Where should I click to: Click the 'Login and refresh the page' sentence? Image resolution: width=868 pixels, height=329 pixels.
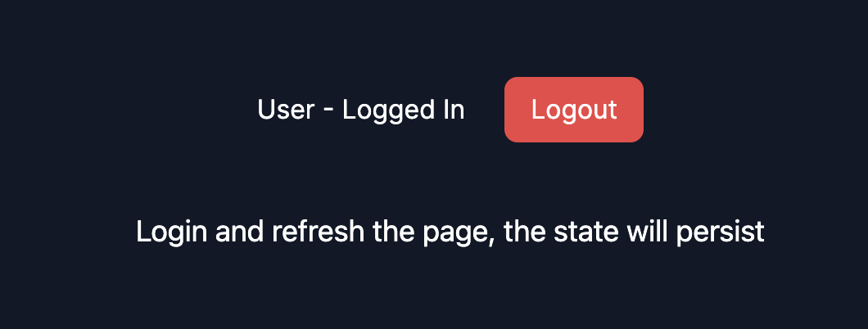point(450,232)
